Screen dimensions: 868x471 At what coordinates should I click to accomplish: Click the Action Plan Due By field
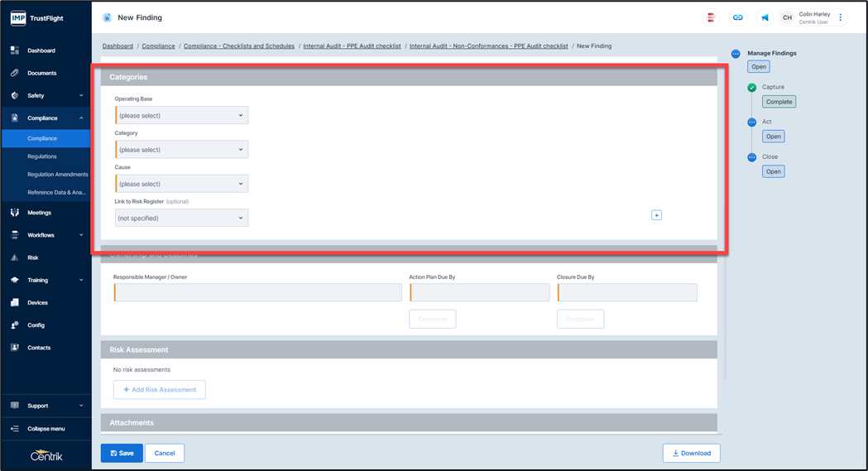click(479, 292)
